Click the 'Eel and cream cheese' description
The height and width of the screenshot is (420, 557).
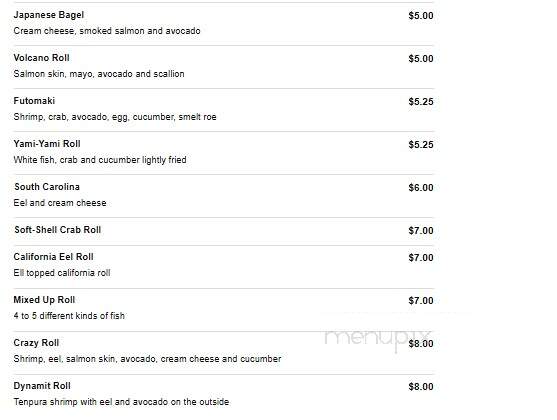(60, 203)
